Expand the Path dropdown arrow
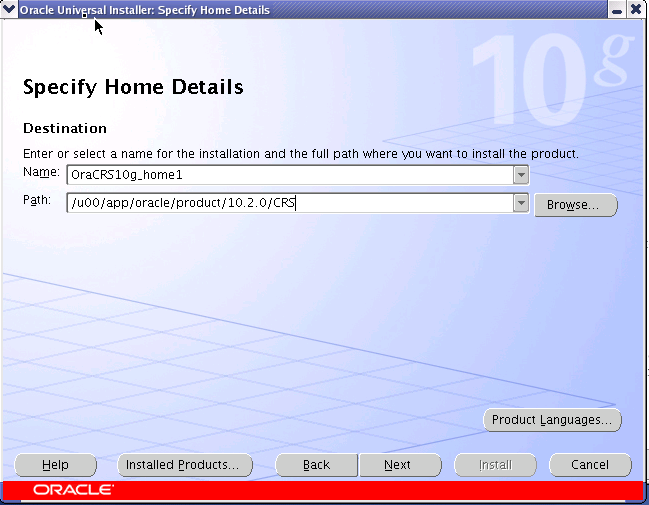This screenshot has width=649, height=505. tap(521, 203)
